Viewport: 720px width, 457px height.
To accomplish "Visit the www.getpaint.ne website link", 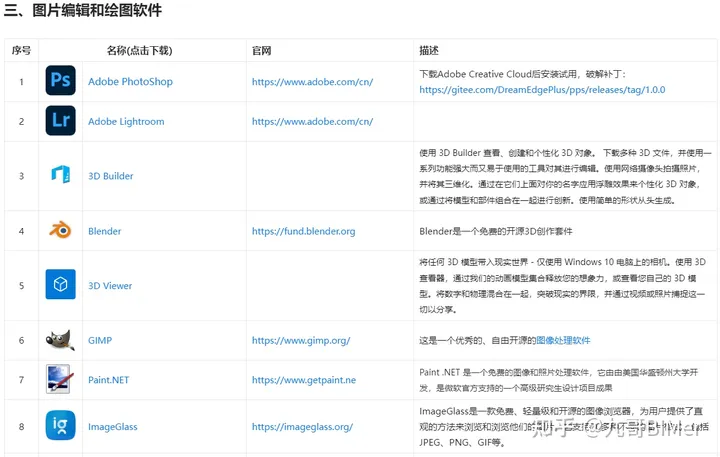I will 304,380.
